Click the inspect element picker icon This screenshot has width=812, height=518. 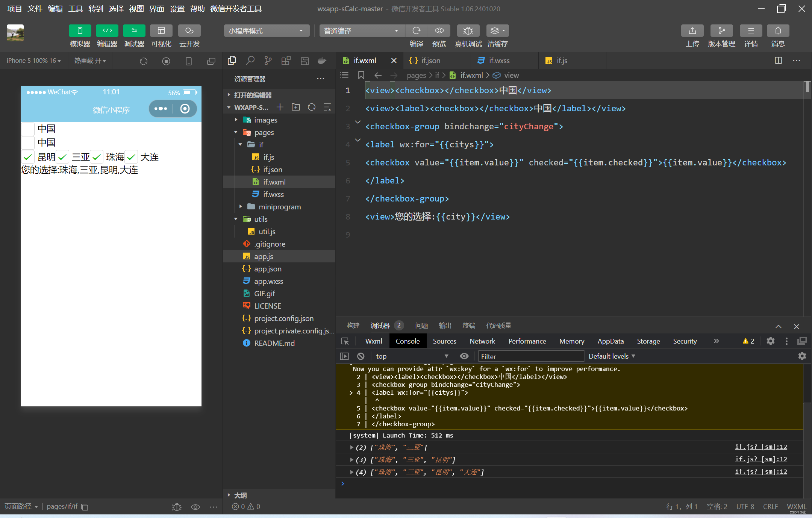click(345, 341)
